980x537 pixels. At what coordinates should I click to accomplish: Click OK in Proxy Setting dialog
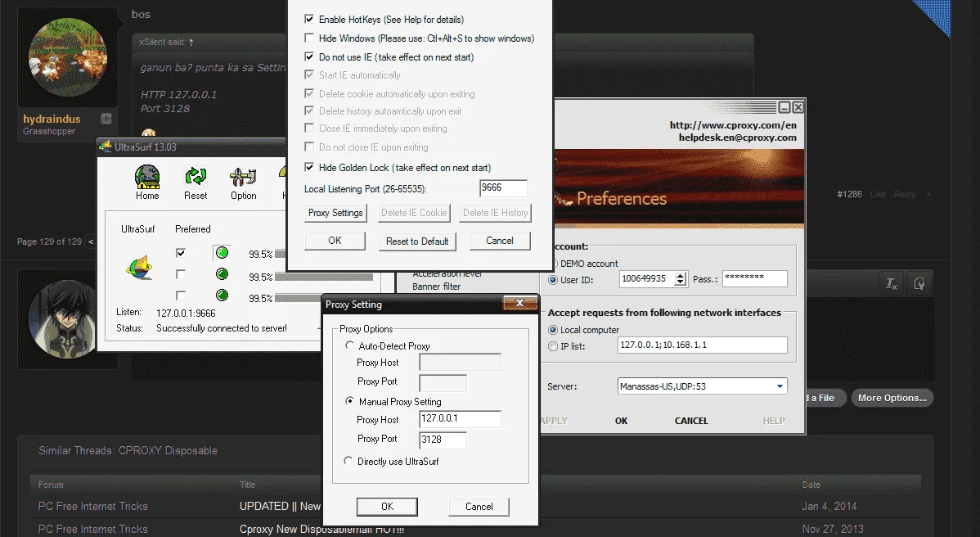point(387,507)
